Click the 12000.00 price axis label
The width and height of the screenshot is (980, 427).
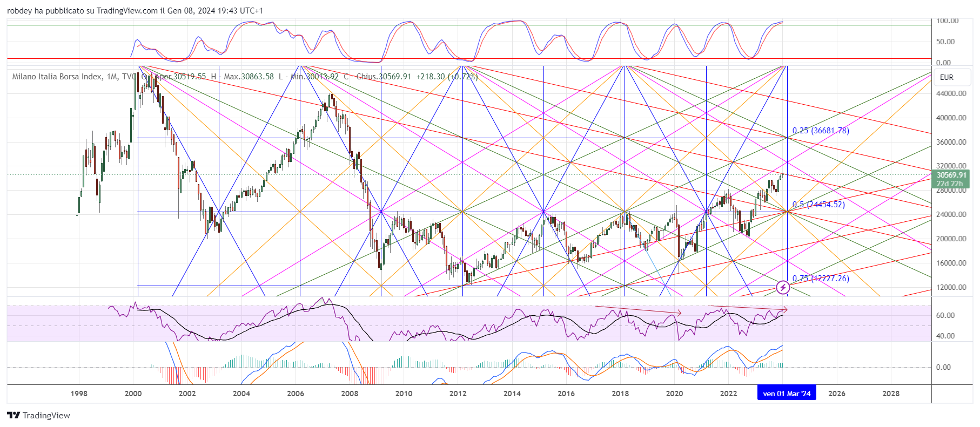[x=951, y=287]
